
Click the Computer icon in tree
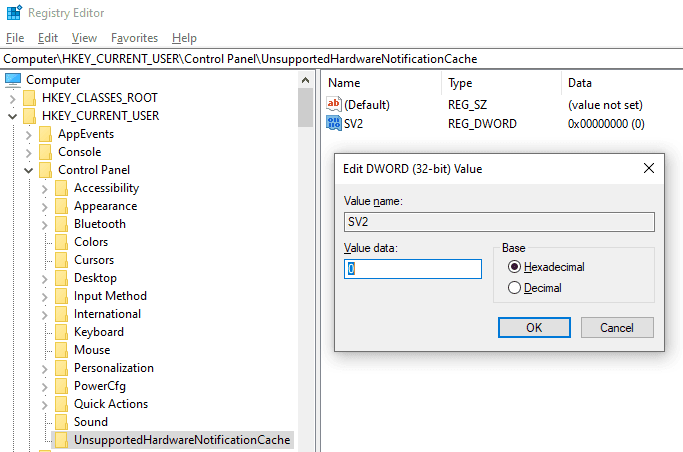[13, 80]
